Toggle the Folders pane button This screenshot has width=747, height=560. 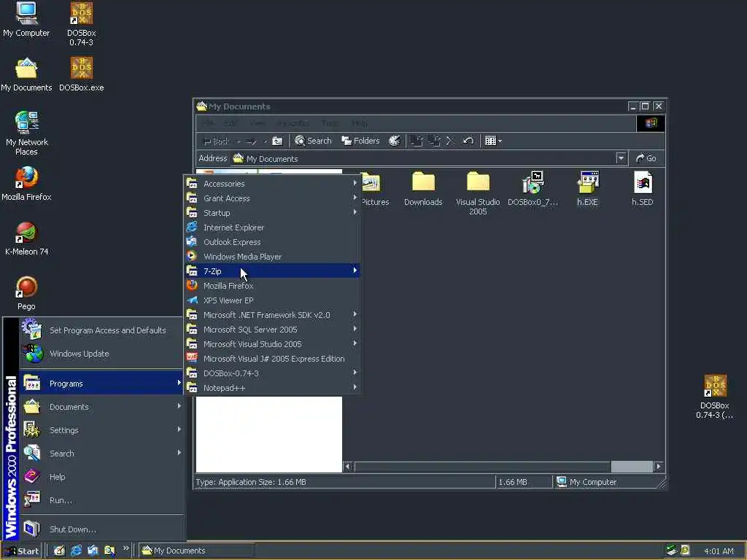coord(360,141)
